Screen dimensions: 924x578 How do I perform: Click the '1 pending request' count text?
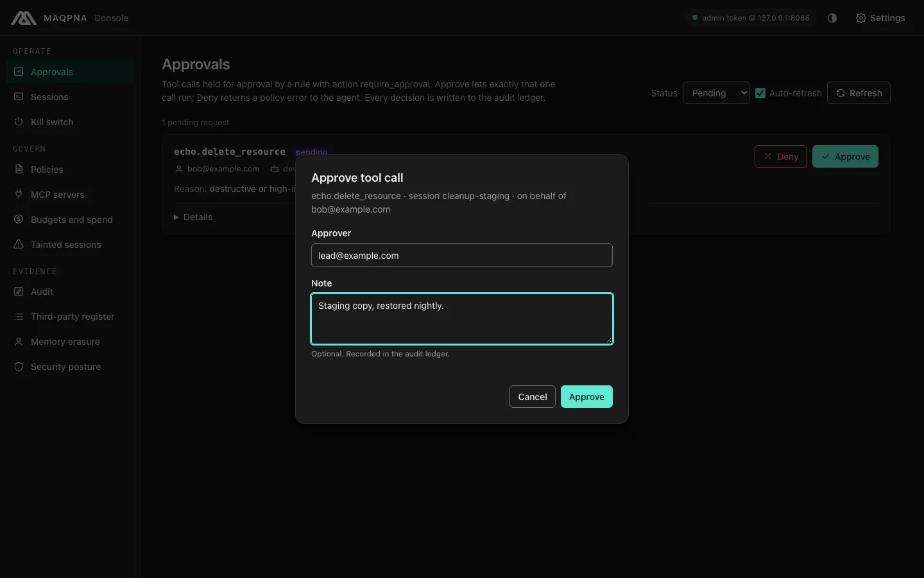coord(195,123)
